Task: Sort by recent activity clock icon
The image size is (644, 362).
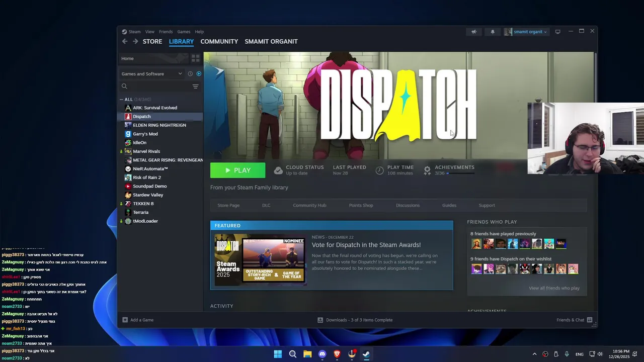Action: click(190, 74)
